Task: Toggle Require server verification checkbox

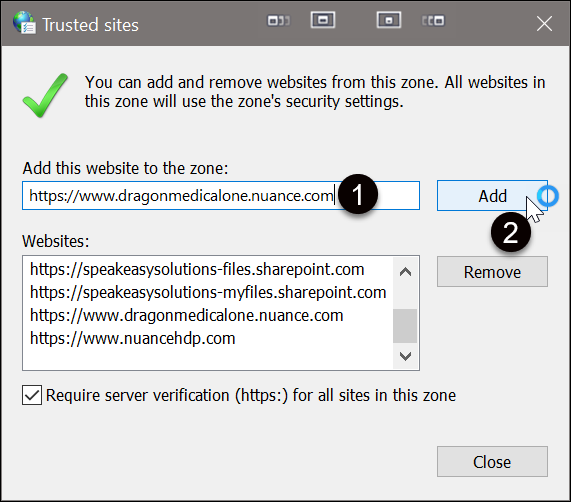Action: pyautogui.click(x=32, y=395)
